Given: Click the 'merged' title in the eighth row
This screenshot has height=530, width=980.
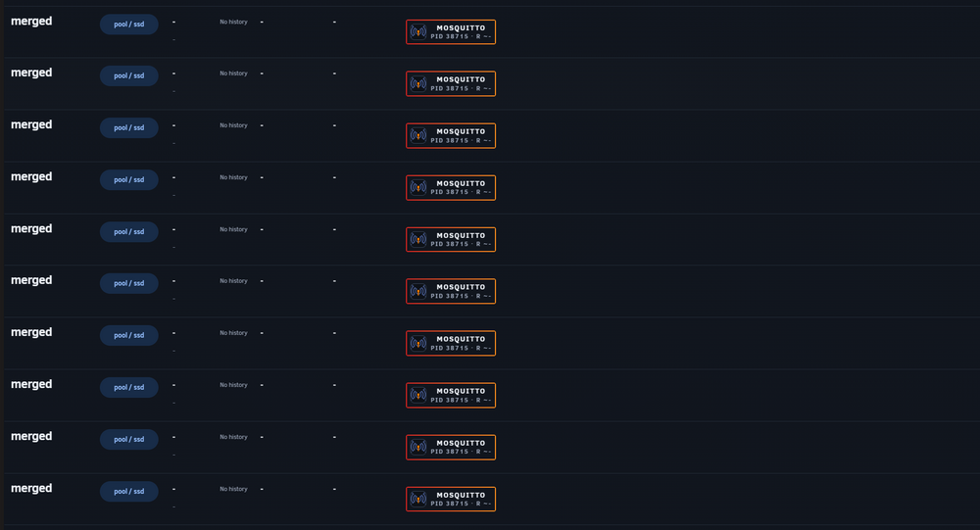Looking at the screenshot, I should (x=31, y=384).
